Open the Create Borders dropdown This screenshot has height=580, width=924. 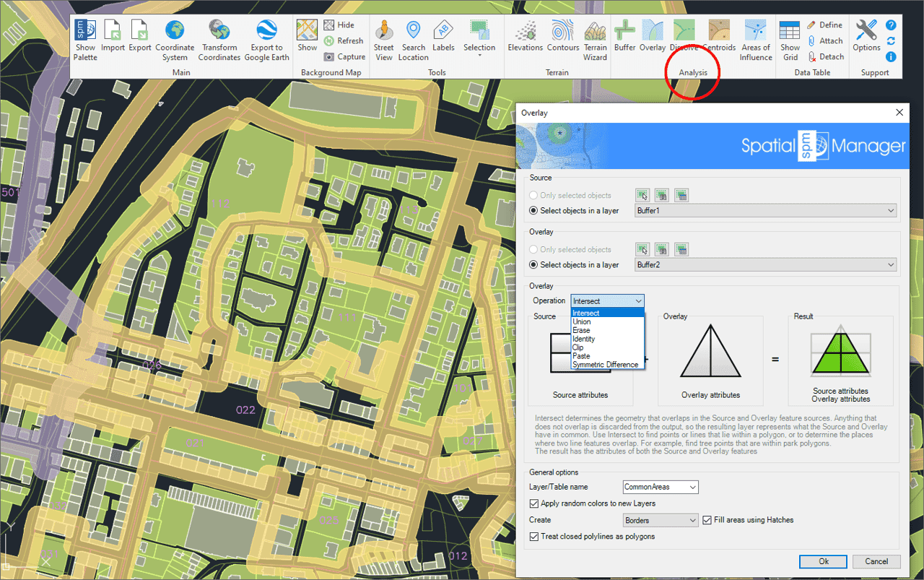(x=660, y=520)
